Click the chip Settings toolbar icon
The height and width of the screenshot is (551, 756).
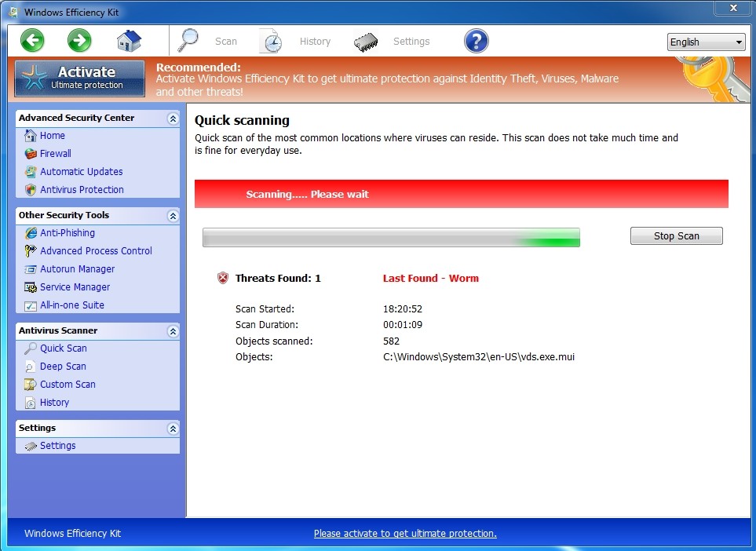366,42
